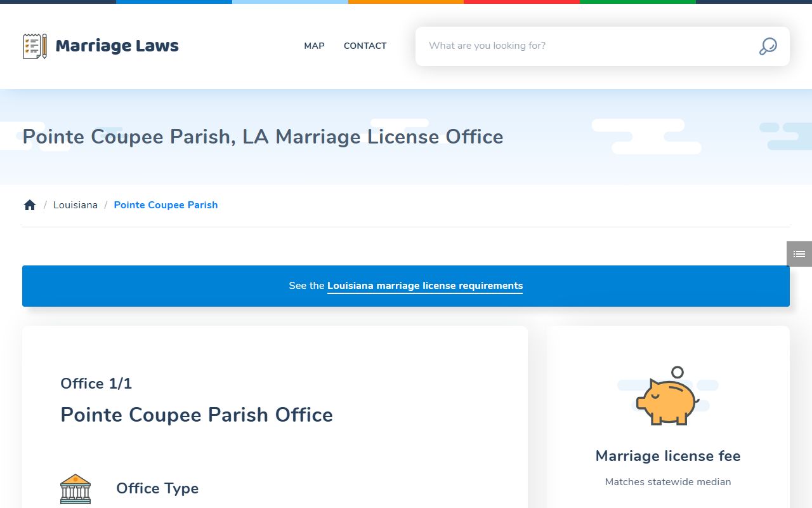Select the Pointe Coupee Parish breadcrumb
Viewport: 812px width, 508px height.
coord(166,205)
